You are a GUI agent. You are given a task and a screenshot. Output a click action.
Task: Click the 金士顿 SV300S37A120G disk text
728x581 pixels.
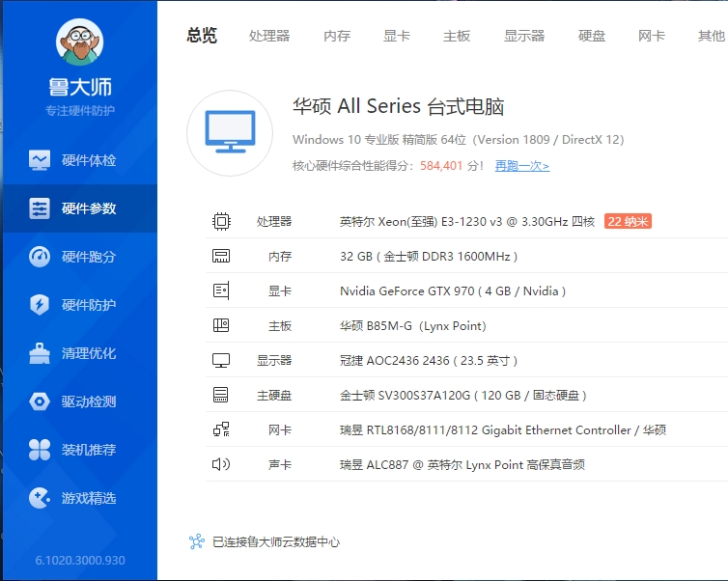click(462, 396)
